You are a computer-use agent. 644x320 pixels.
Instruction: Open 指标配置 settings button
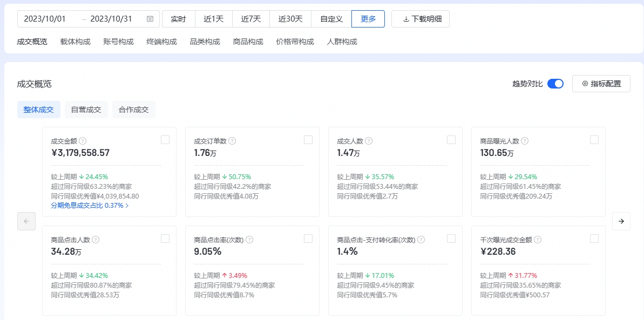(601, 84)
